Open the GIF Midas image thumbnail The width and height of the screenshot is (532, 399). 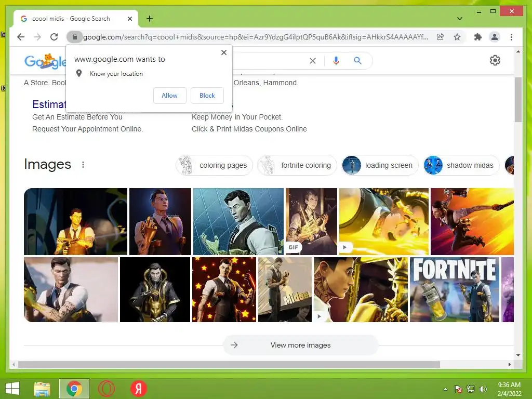point(312,221)
